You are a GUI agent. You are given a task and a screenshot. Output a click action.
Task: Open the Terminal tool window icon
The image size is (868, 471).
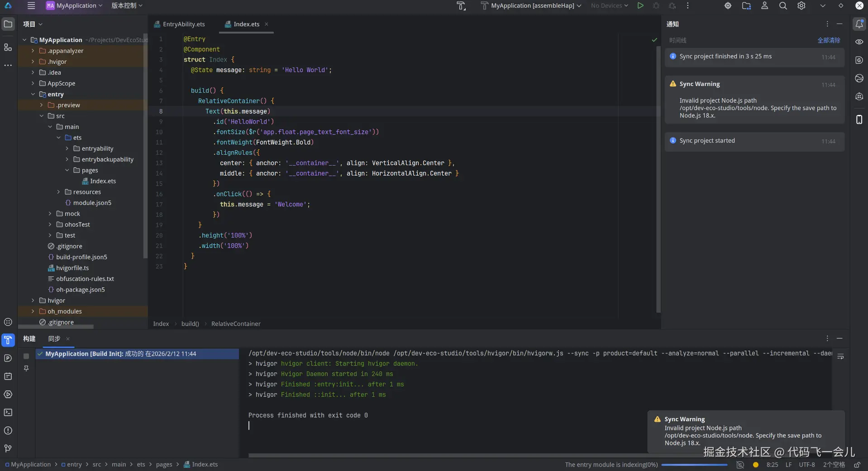[x=8, y=412]
